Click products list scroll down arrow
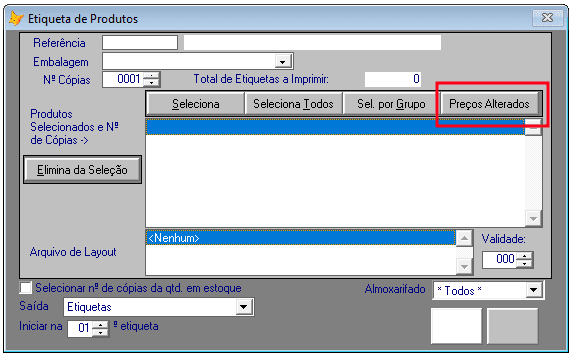The image size is (573, 360). [x=533, y=219]
